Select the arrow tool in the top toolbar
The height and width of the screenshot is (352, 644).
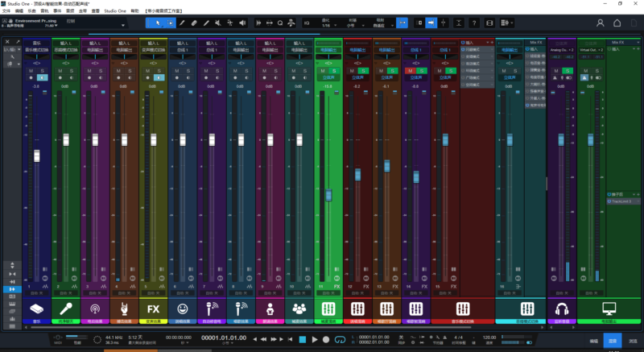click(158, 23)
